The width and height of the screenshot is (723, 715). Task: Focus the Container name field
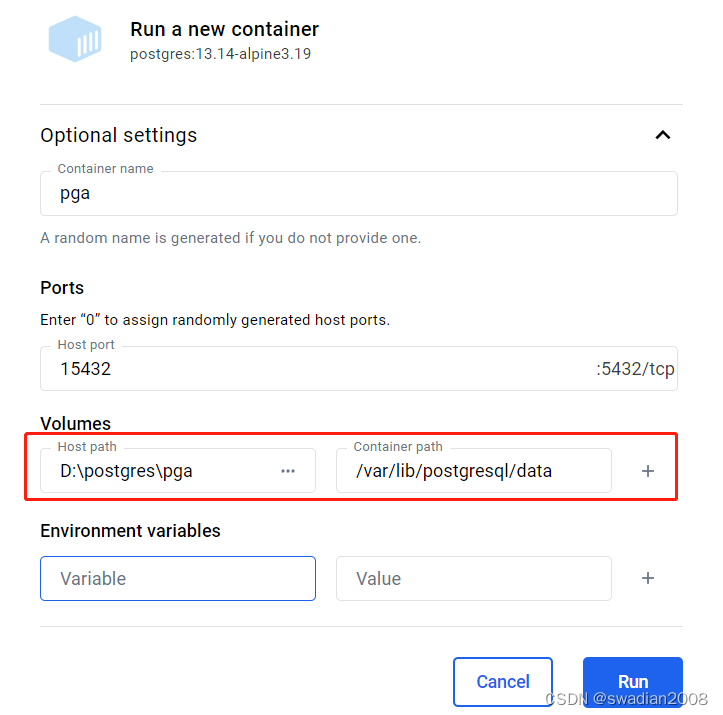pyautogui.click(x=358, y=193)
